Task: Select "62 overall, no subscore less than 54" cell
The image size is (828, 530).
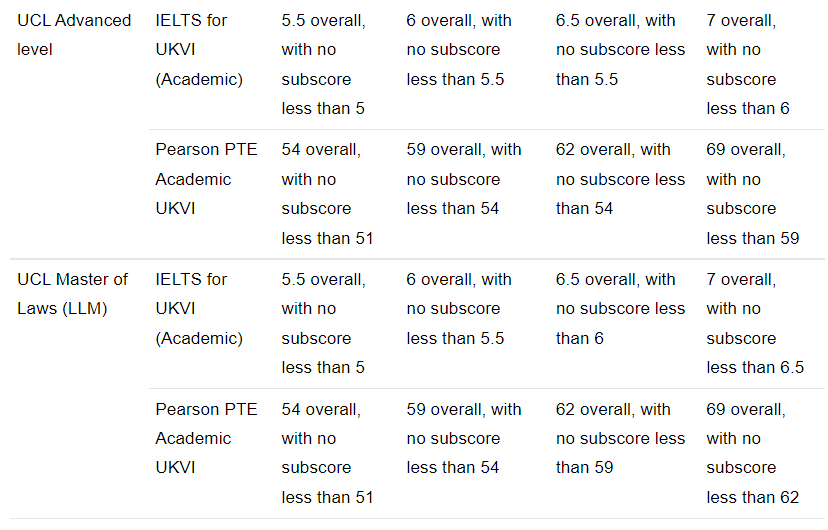Action: click(620, 179)
